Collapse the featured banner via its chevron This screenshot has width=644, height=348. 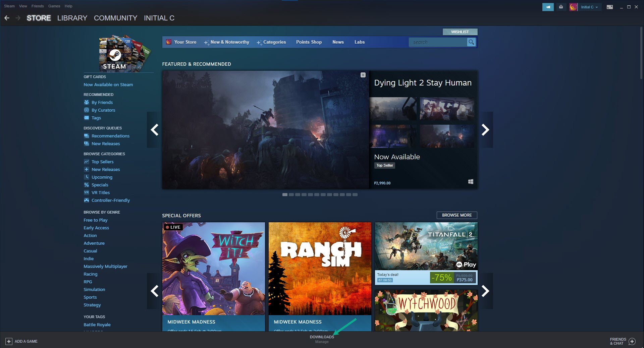363,75
